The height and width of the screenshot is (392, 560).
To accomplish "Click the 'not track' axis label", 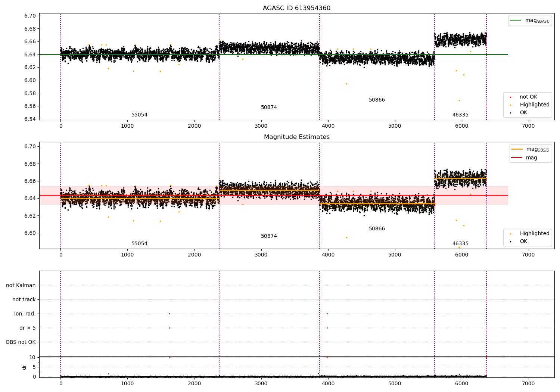I will (x=24, y=300).
